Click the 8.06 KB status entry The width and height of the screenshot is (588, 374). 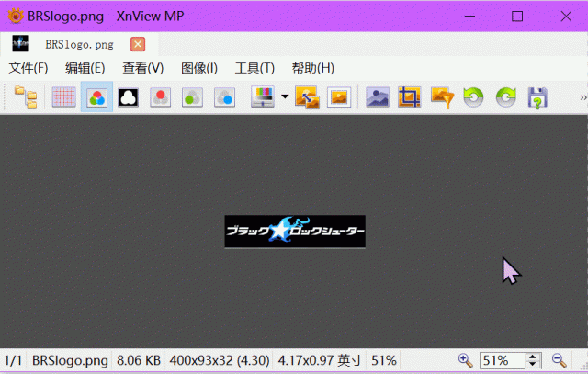point(139,360)
